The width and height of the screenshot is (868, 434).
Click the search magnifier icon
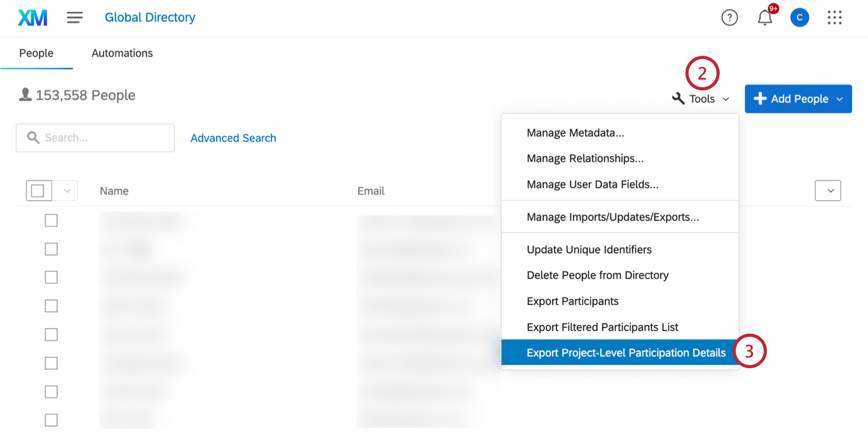tap(33, 138)
